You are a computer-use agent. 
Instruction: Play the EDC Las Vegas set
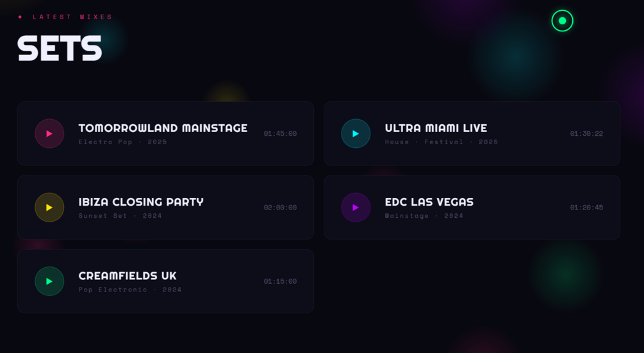click(x=356, y=208)
